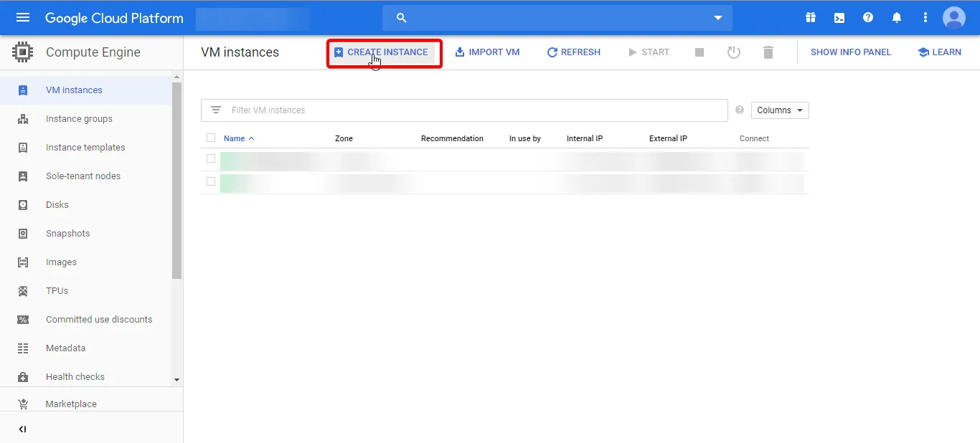Open the help icon

coord(868,17)
